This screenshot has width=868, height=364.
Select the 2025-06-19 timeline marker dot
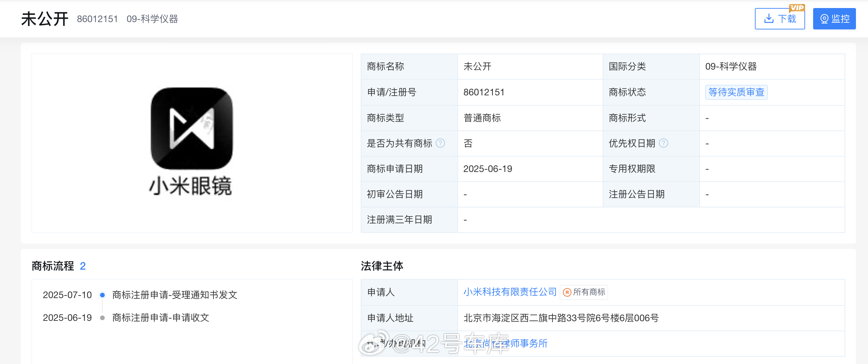click(x=102, y=317)
